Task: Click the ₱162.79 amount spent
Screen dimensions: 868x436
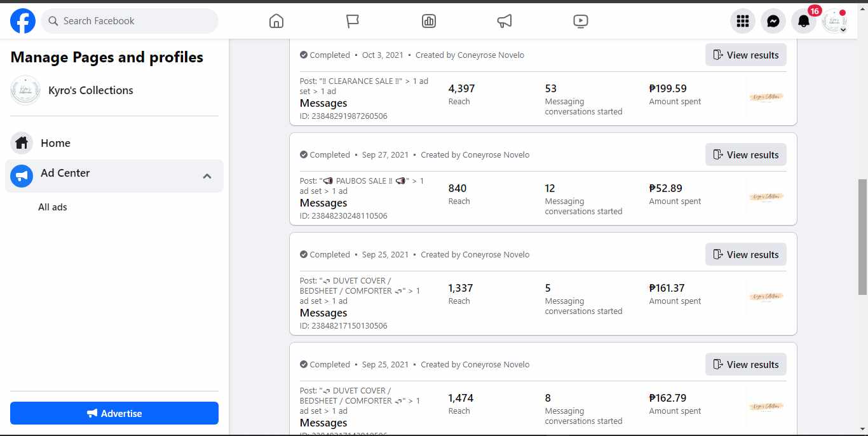Action: 668,398
